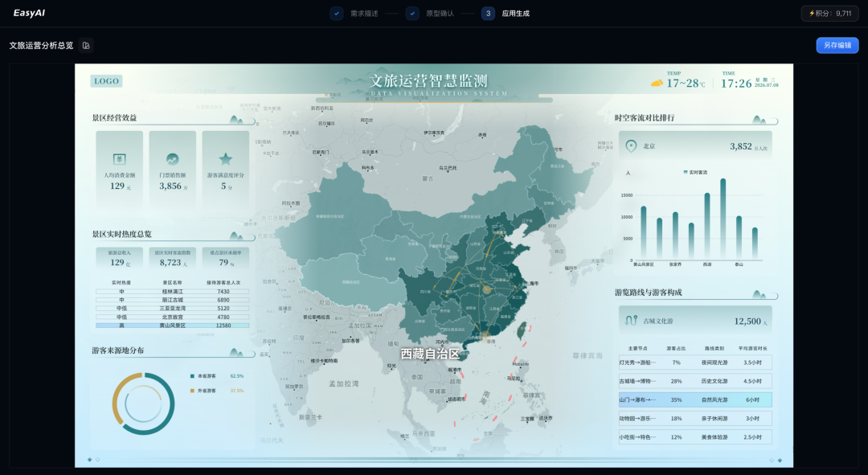Click the filled diamond indicator at bottom right
Viewport: 868px width, 475px height.
(780, 460)
